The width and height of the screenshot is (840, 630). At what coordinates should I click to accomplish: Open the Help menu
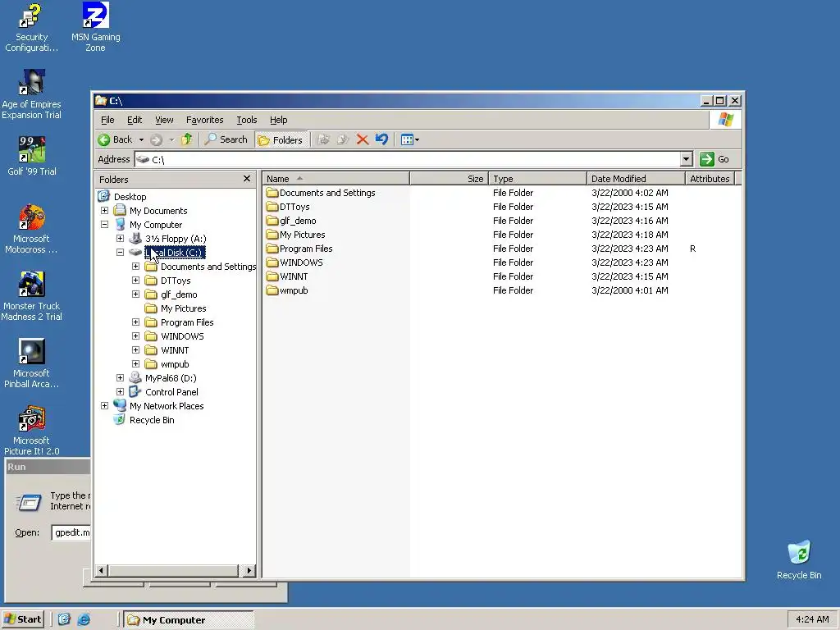point(278,120)
